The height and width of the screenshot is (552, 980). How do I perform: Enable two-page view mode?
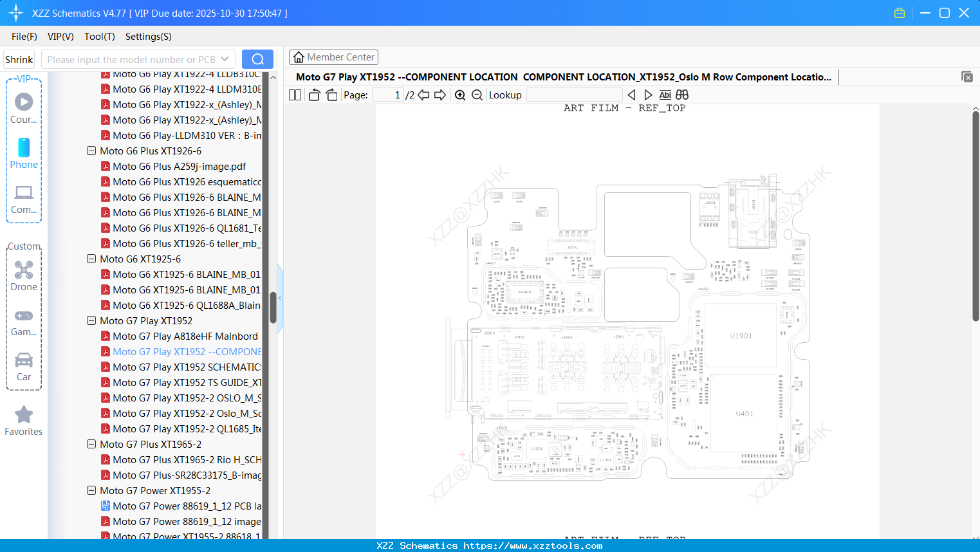coord(294,95)
